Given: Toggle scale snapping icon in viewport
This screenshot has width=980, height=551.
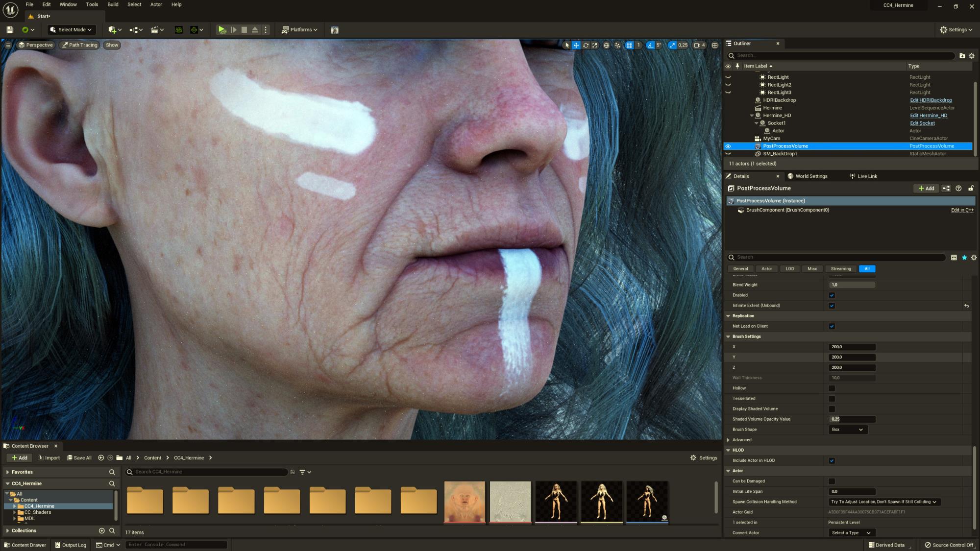Looking at the screenshot, I should [x=672, y=45].
